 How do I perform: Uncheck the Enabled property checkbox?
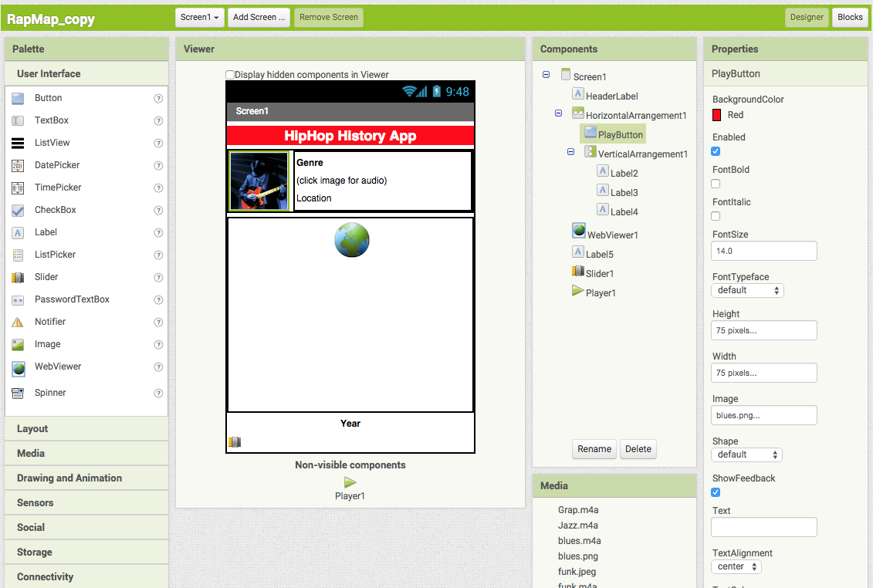click(x=716, y=151)
